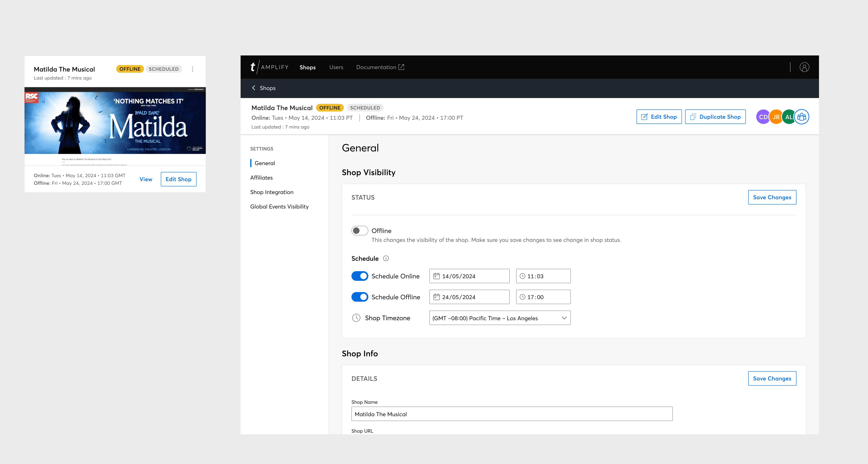Viewport: 868px width, 464px height.
Task: Expand the Shop Timezone dropdown
Action: [x=500, y=318]
